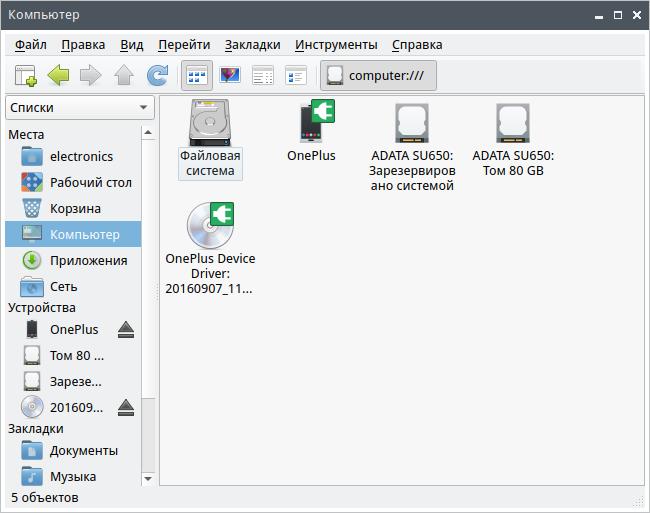Image resolution: width=650 pixels, height=513 pixels.
Task: Click the computer:/// location bar
Action: 378,75
